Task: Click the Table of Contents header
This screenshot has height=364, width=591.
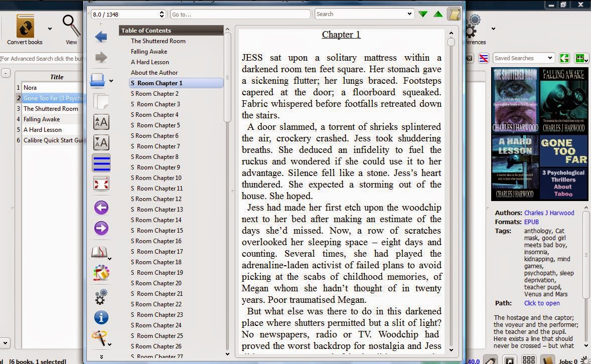Action: point(171,31)
